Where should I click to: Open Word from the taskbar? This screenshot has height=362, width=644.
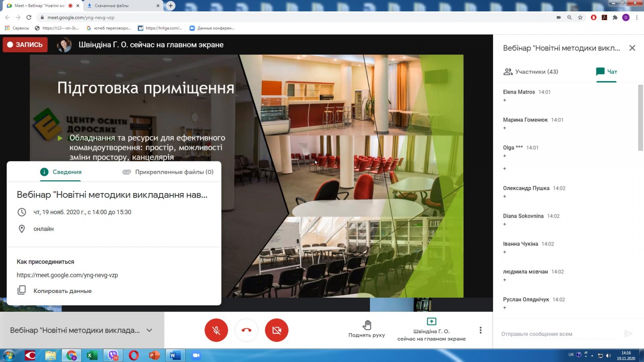point(175,355)
